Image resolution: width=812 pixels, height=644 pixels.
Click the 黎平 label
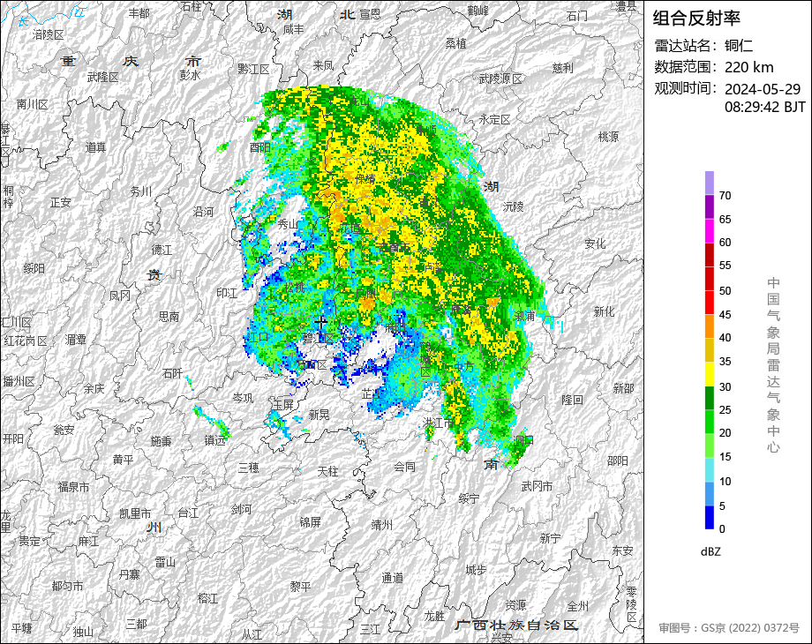coord(300,587)
